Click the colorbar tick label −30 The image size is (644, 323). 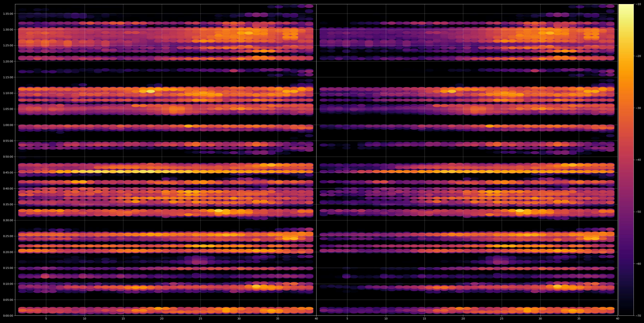638,108
